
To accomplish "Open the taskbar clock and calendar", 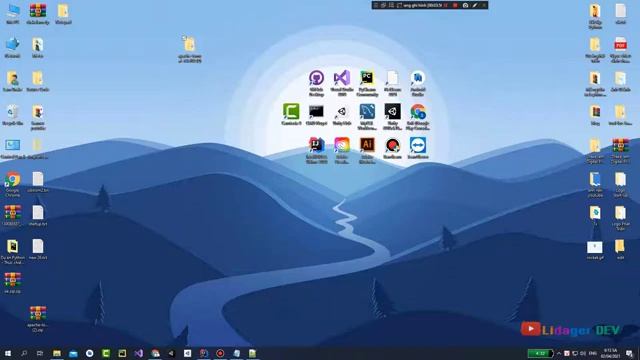I will tap(610, 353).
